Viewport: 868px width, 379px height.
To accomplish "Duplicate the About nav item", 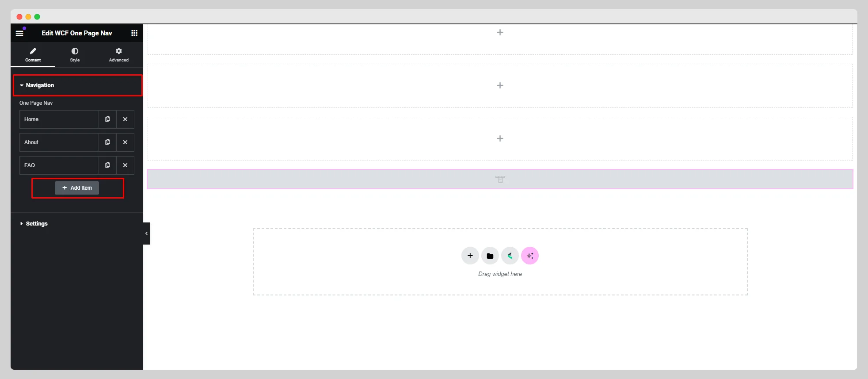I will 107,142.
